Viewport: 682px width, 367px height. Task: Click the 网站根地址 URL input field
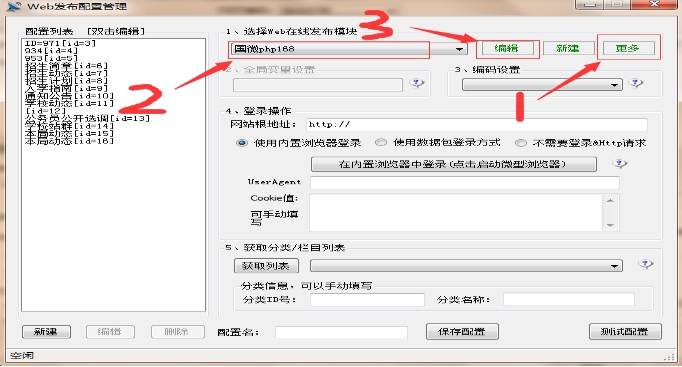pyautogui.click(x=476, y=124)
